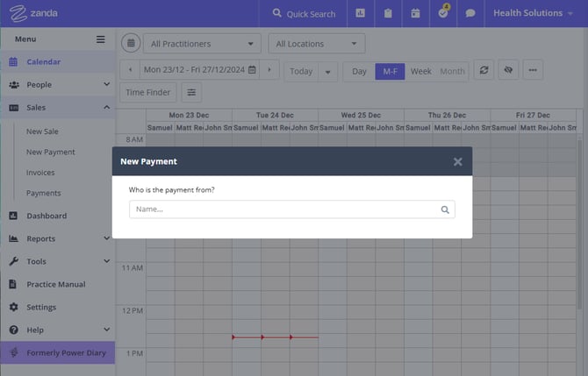Open Dashboard from the sidebar

47,216
